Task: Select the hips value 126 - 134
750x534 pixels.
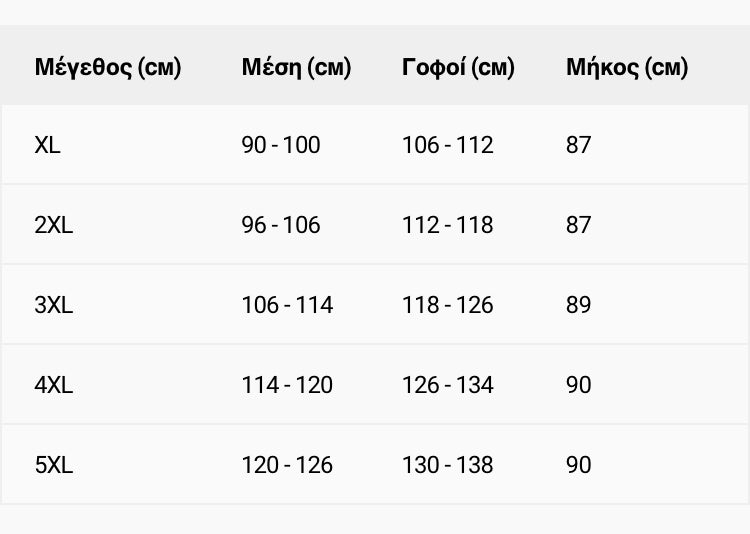Action: [448, 385]
